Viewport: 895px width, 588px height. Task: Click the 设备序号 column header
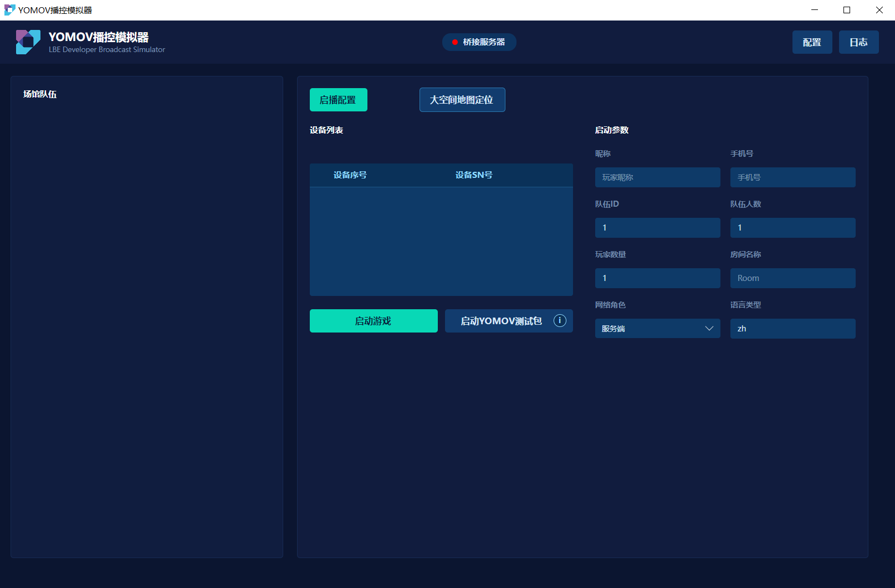[350, 175]
